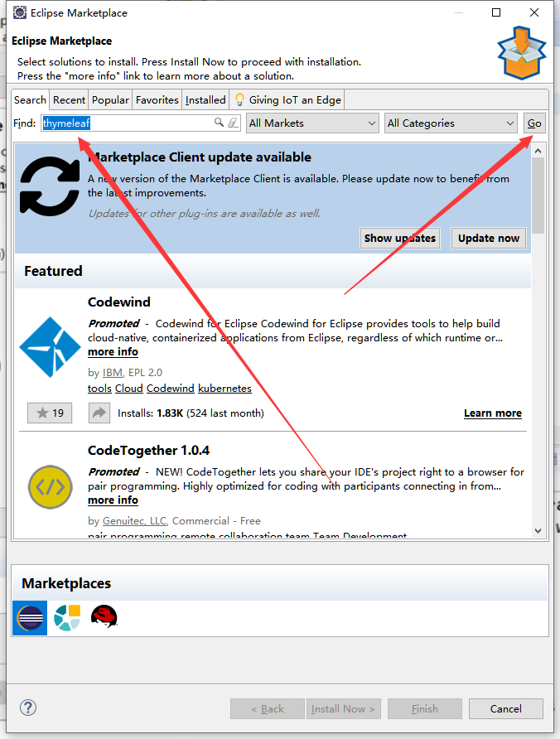This screenshot has height=739, width=560.
Task: Click the lightbulb icon on IoT tab
Action: point(239,99)
